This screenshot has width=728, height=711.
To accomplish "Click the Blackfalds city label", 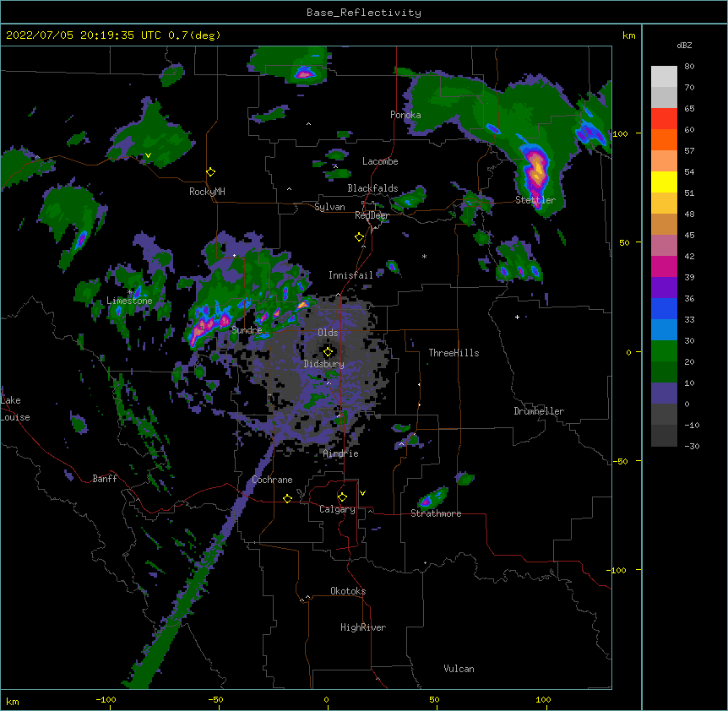I will [x=372, y=188].
